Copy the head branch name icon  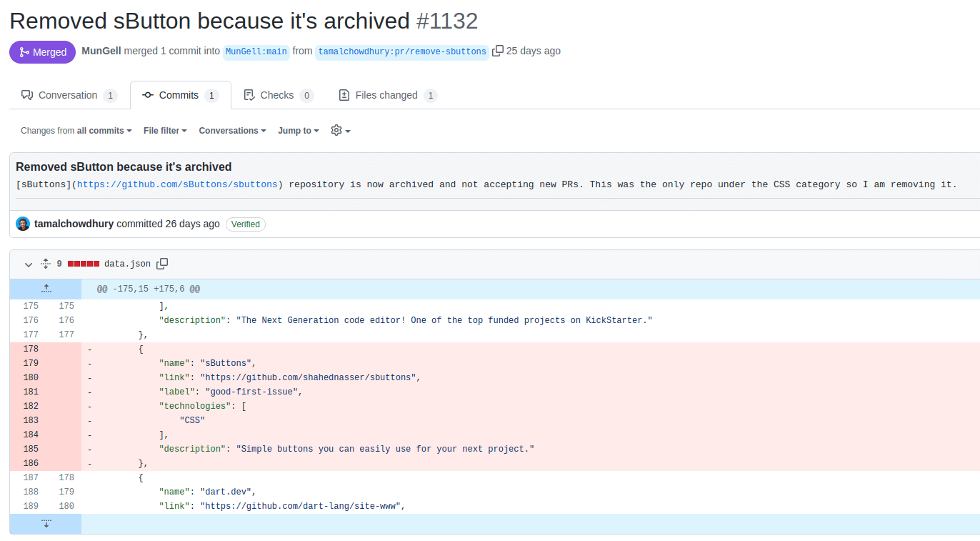click(498, 51)
